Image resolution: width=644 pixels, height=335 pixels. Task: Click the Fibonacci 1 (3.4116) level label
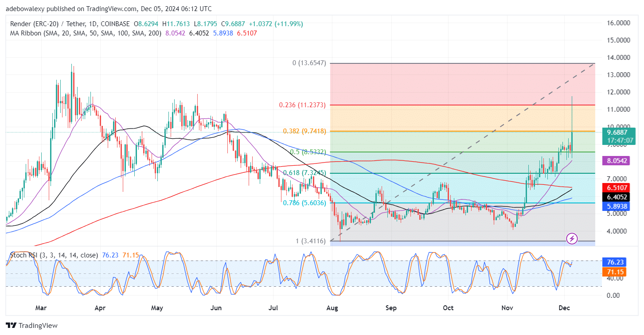click(311, 241)
